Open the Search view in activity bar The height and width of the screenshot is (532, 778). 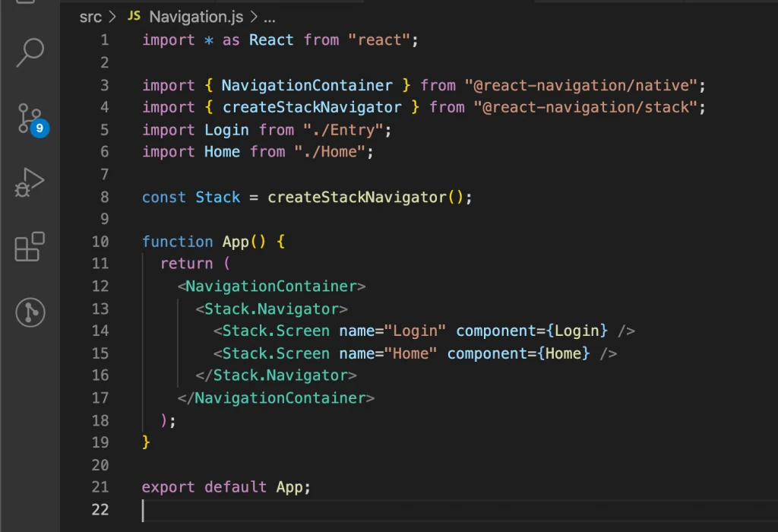click(x=30, y=52)
